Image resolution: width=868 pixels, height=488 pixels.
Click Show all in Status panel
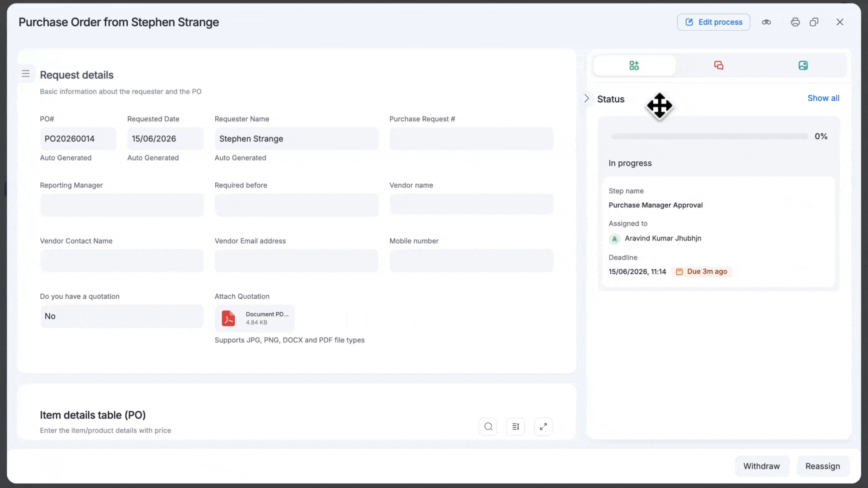(x=823, y=98)
